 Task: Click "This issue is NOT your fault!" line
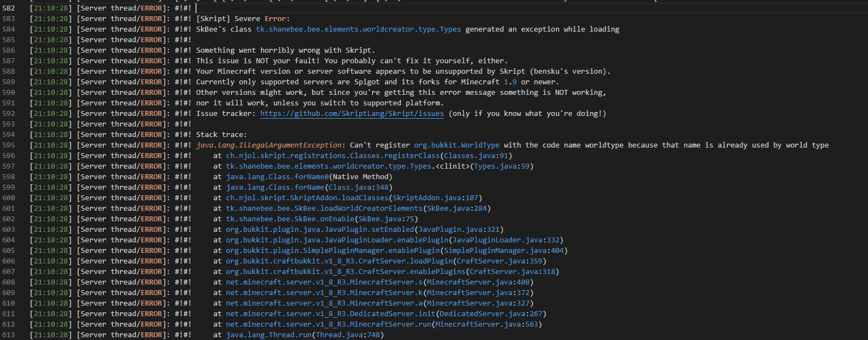(352, 60)
